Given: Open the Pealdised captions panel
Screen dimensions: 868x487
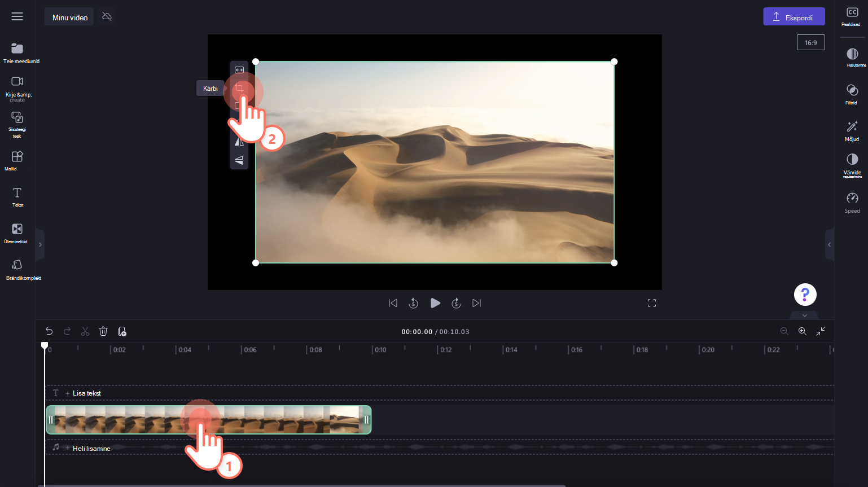Looking at the screenshot, I should click(x=852, y=17).
